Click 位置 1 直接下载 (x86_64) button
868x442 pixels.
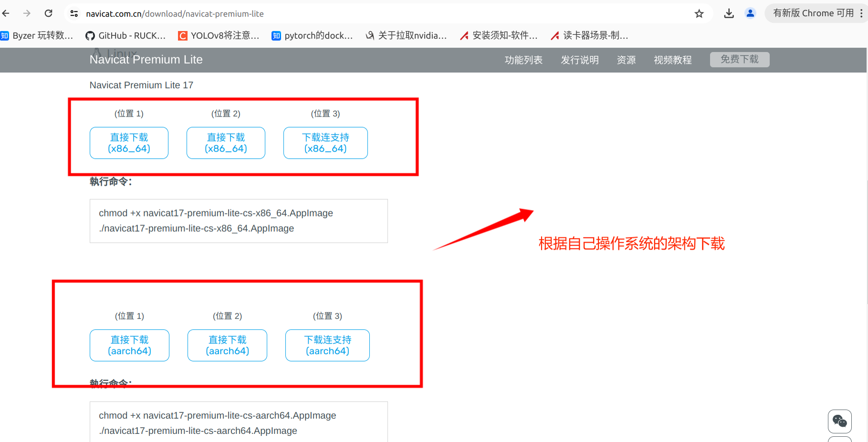coord(129,143)
